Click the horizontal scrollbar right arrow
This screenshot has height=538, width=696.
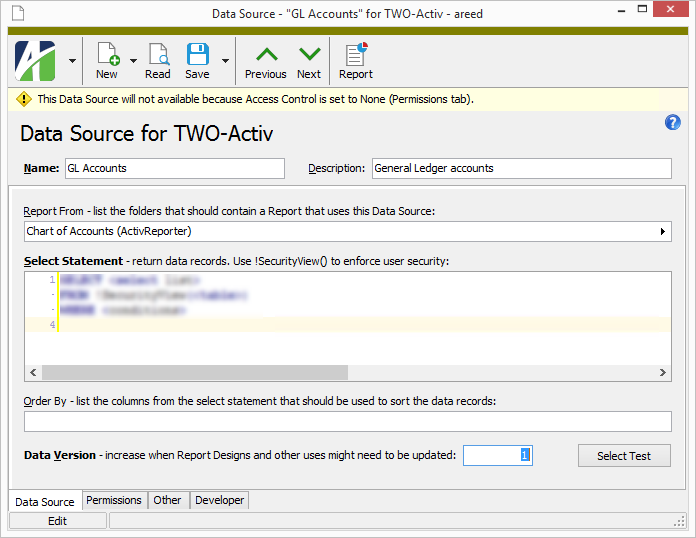(x=662, y=372)
